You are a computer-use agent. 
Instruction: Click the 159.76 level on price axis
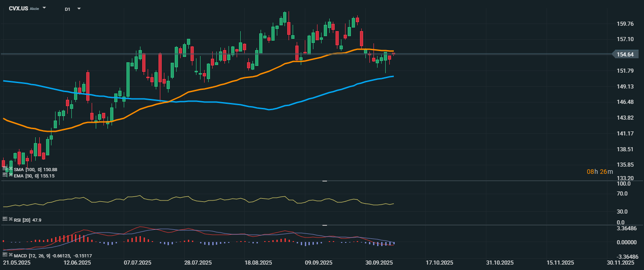(625, 24)
